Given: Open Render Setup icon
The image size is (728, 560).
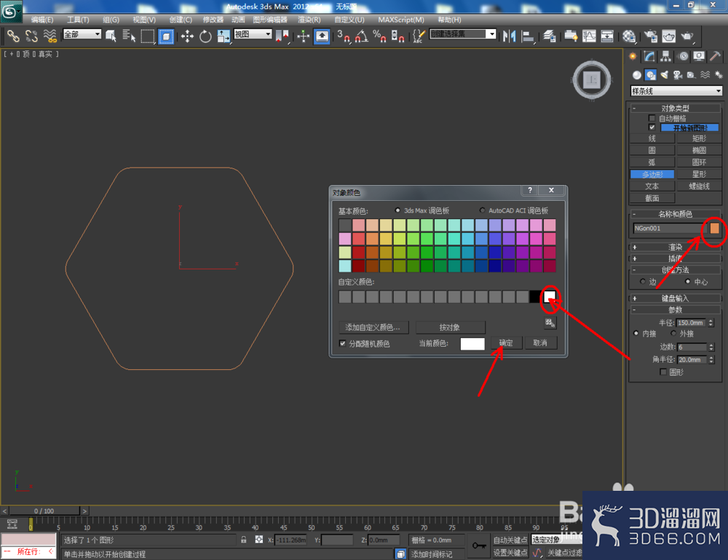Looking at the screenshot, I should point(650,36).
